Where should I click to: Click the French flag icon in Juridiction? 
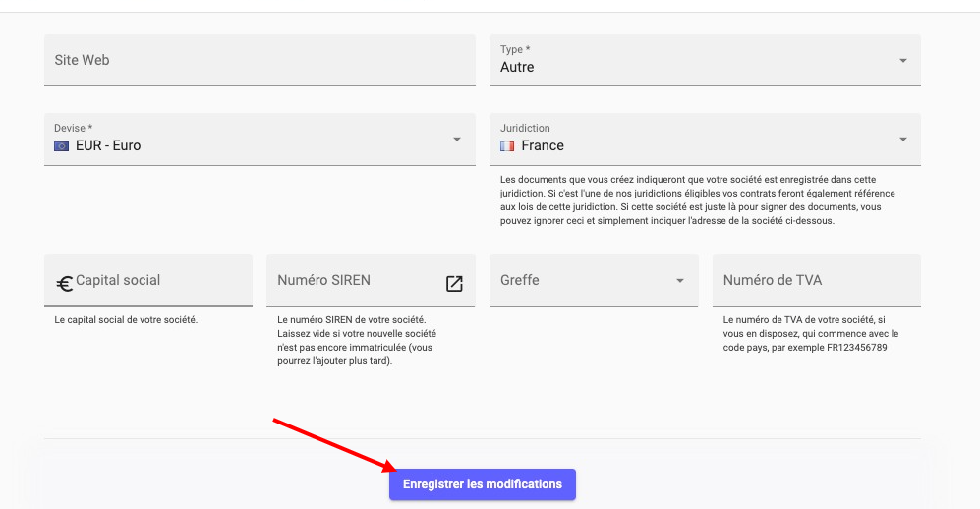[x=507, y=146]
